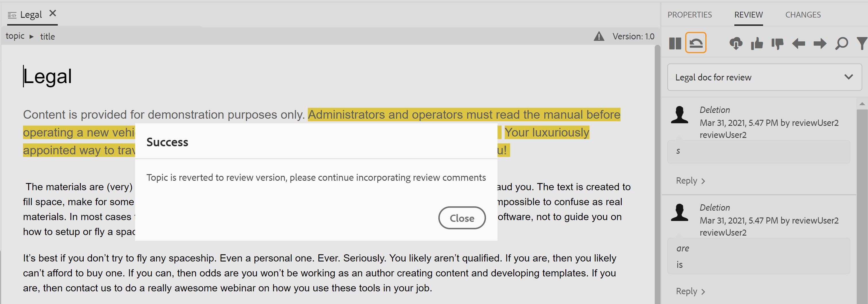Screen dimensions: 868x304
Task: Click 'topic' in the breadcrumb
Action: pos(15,36)
